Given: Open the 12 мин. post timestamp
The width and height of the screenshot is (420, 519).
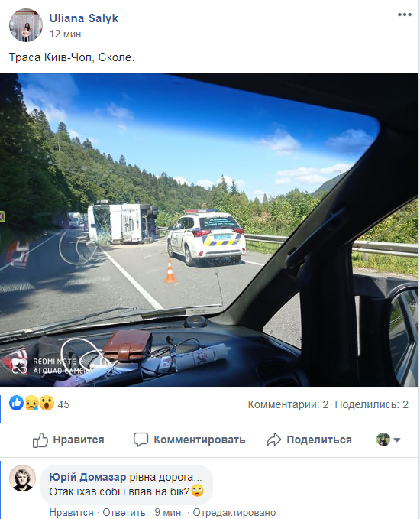Looking at the screenshot, I should 66,34.
